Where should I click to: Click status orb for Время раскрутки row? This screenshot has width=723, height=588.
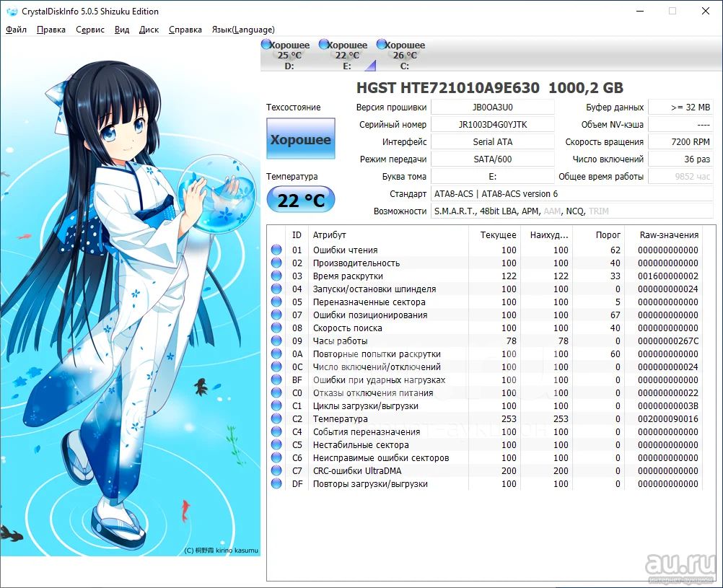coord(276,276)
